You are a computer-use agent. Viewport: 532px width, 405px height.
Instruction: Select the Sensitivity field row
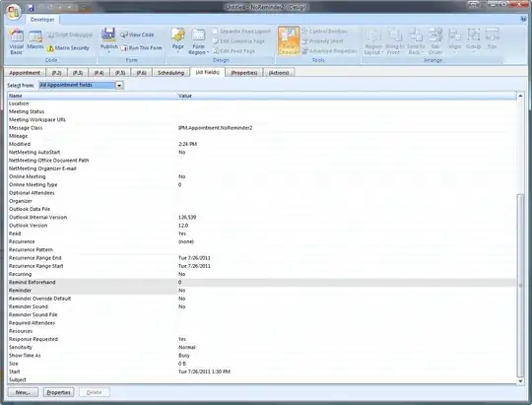(262, 347)
